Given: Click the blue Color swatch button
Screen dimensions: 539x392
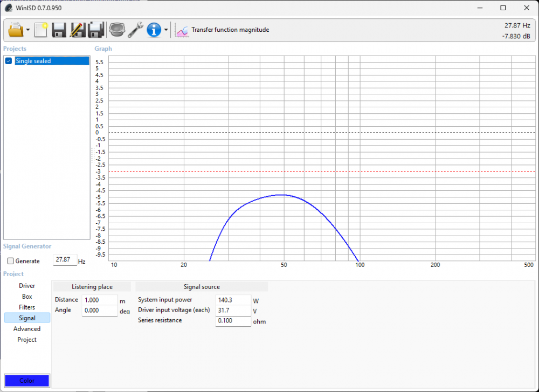Looking at the screenshot, I should coord(27,381).
